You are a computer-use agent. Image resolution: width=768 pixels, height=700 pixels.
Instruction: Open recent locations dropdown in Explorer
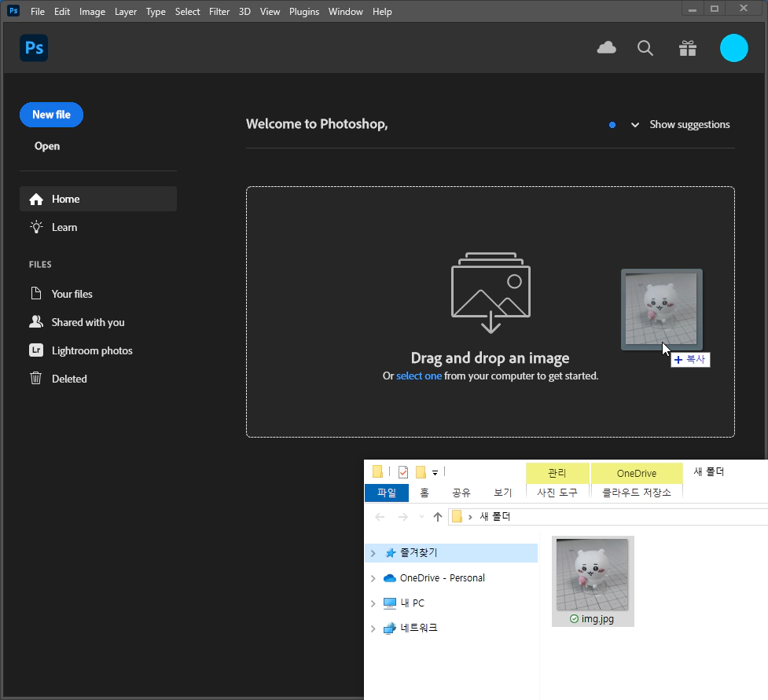(421, 517)
